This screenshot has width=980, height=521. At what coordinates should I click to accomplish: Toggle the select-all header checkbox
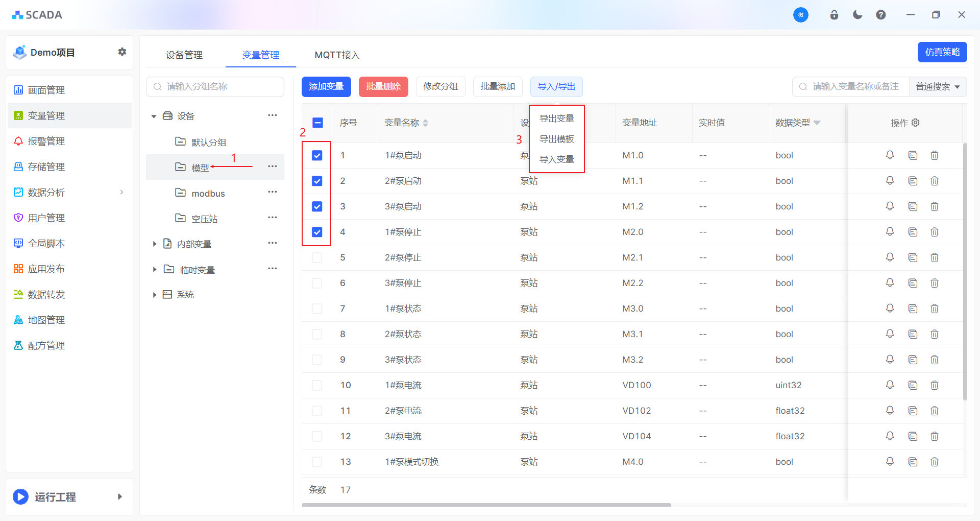tap(317, 123)
